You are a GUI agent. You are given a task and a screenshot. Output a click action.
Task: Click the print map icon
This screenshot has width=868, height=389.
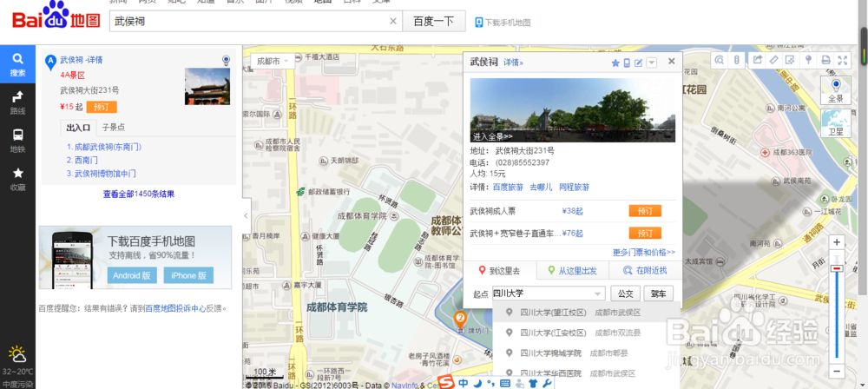(825, 60)
